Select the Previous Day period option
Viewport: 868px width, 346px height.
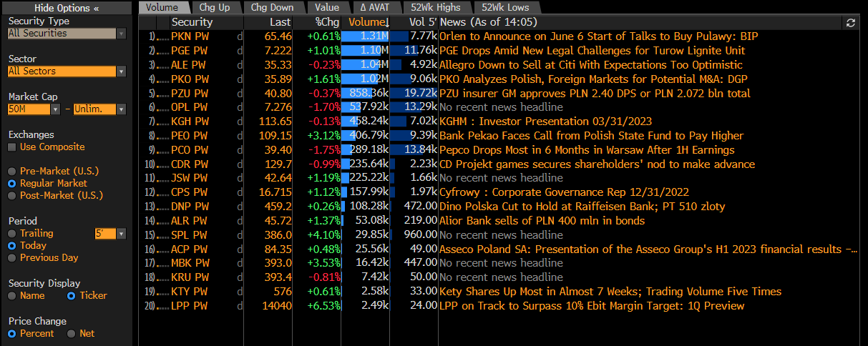pyautogui.click(x=12, y=258)
